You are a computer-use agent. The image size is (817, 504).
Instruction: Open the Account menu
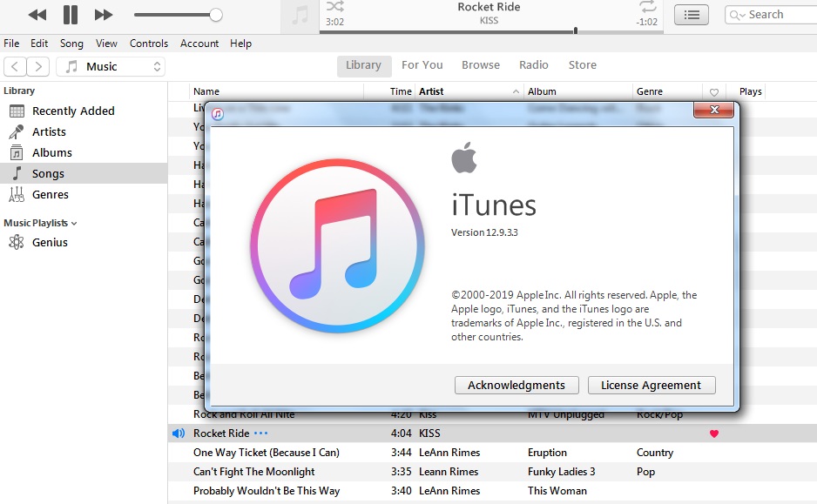click(x=199, y=44)
